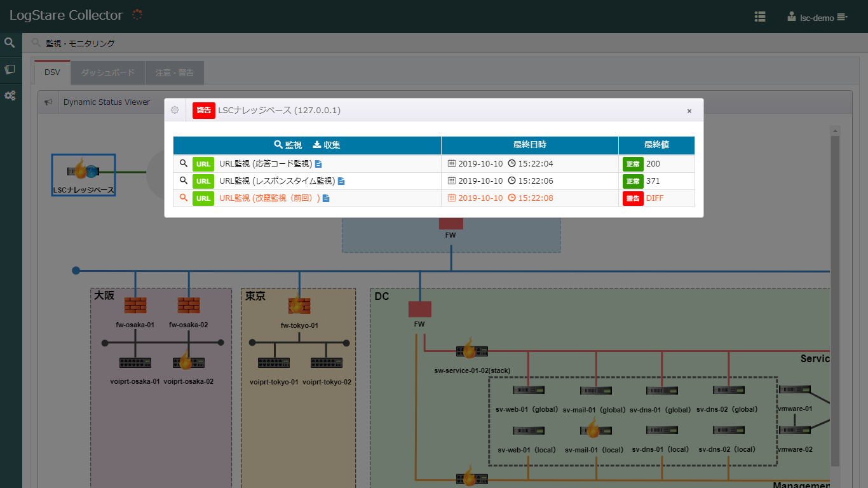This screenshot has height=488, width=868.
Task: Click the 正常 badge with value 371
Action: pos(633,181)
